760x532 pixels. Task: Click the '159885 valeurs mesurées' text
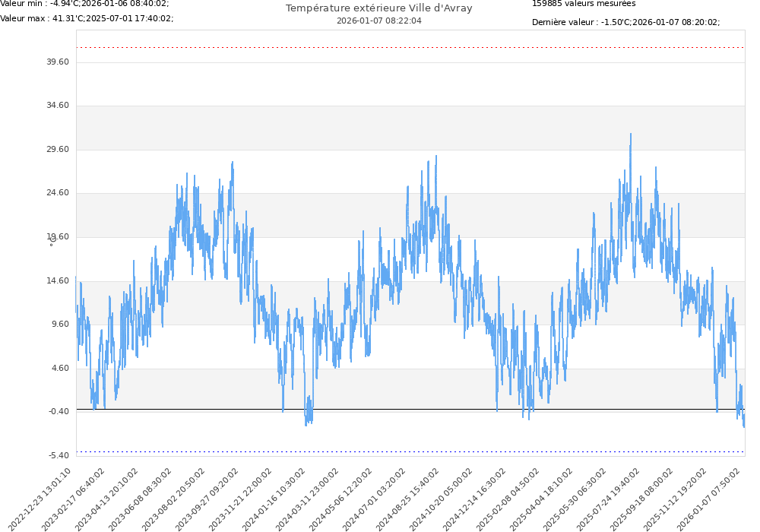[x=584, y=3]
